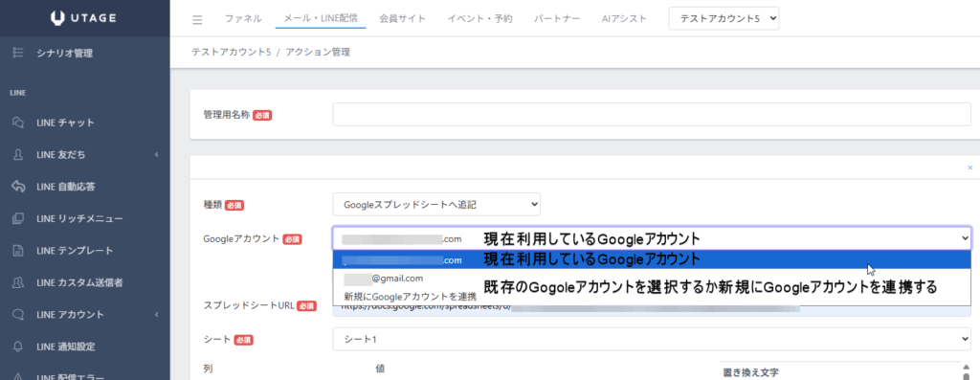Switch to the AIアシスト tab
The width and height of the screenshot is (980, 380).
tap(624, 19)
